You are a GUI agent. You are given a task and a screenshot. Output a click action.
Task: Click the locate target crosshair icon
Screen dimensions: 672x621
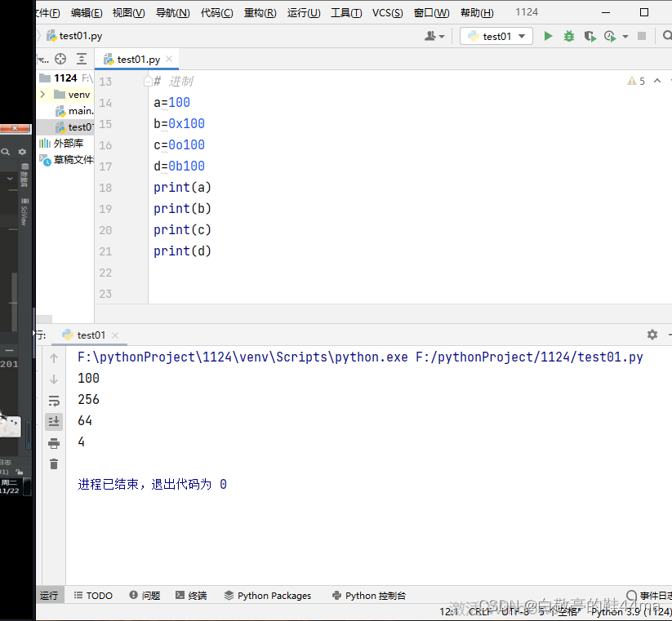[60, 59]
